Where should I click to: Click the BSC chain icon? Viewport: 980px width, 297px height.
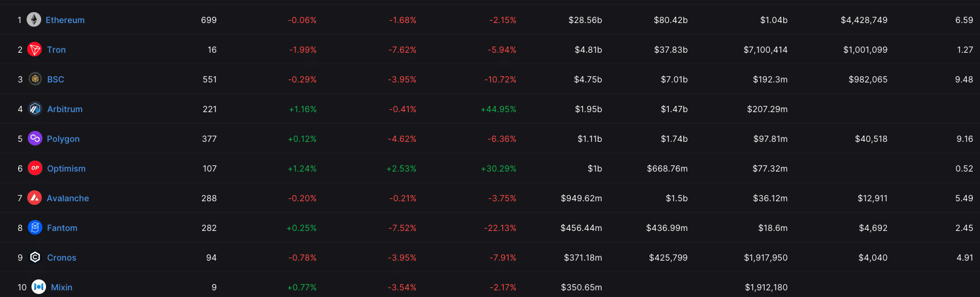35,79
